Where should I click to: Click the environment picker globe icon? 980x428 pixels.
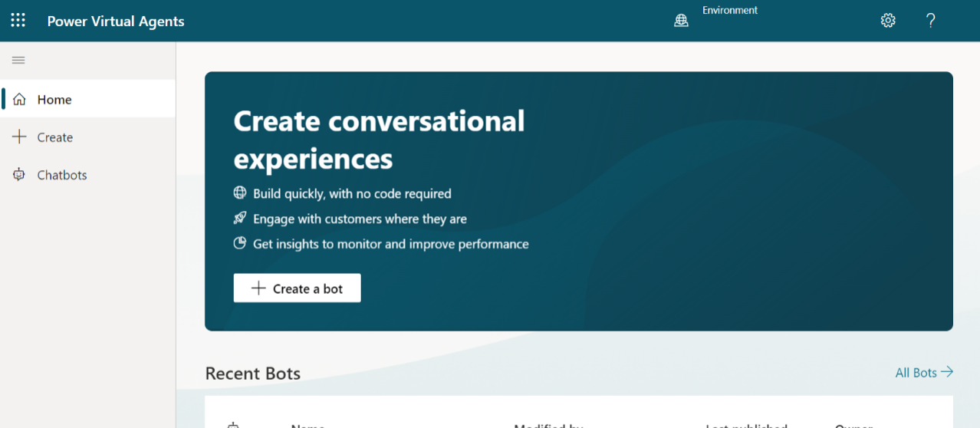681,21
